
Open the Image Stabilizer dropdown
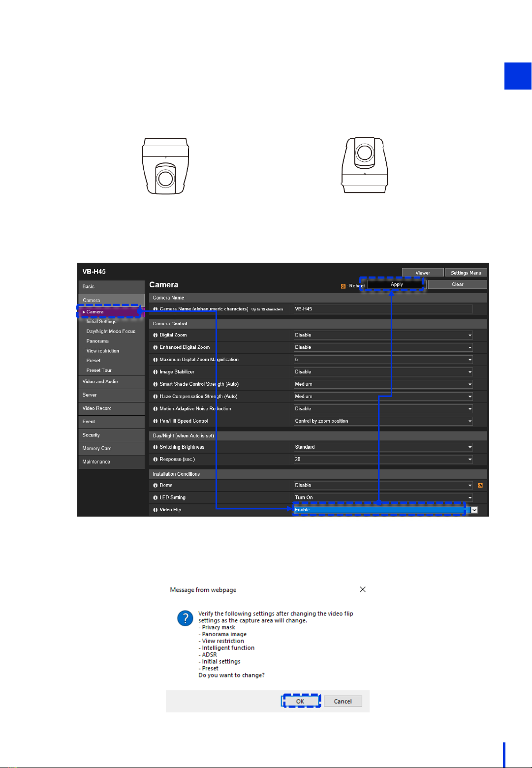click(383, 372)
